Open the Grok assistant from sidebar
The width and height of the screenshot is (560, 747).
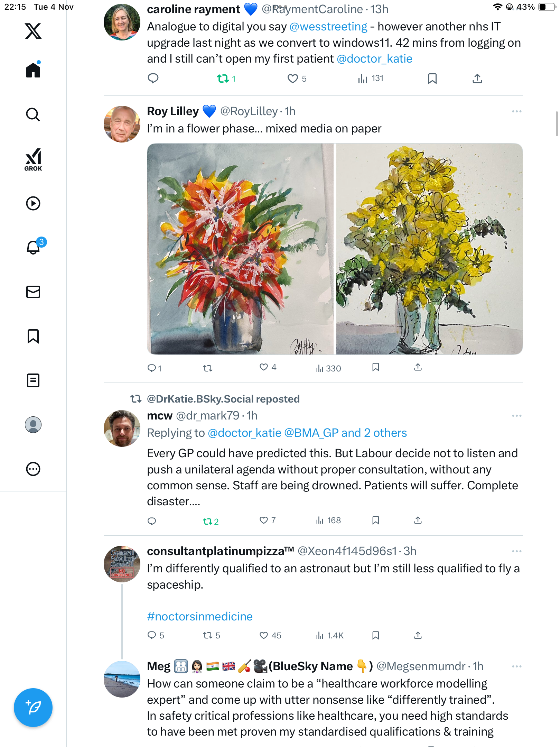coord(33,159)
